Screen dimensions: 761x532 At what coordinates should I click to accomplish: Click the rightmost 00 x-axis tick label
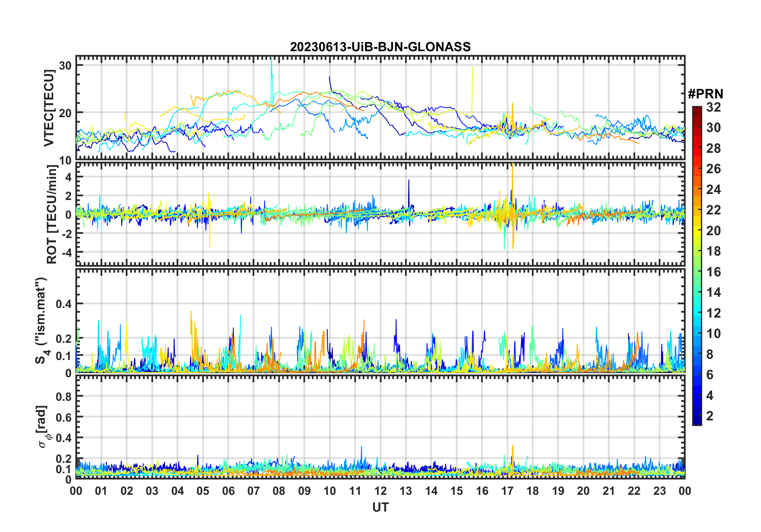point(685,491)
